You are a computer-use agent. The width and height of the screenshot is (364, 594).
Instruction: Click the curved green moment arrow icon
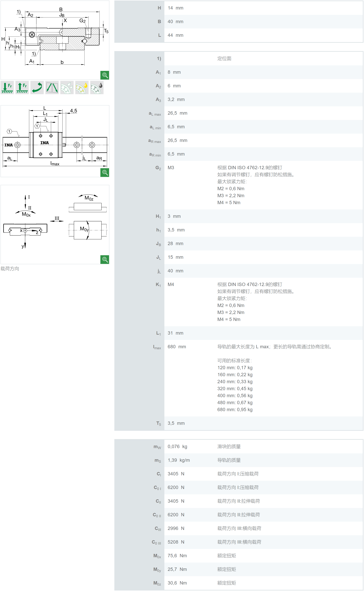(x=37, y=88)
